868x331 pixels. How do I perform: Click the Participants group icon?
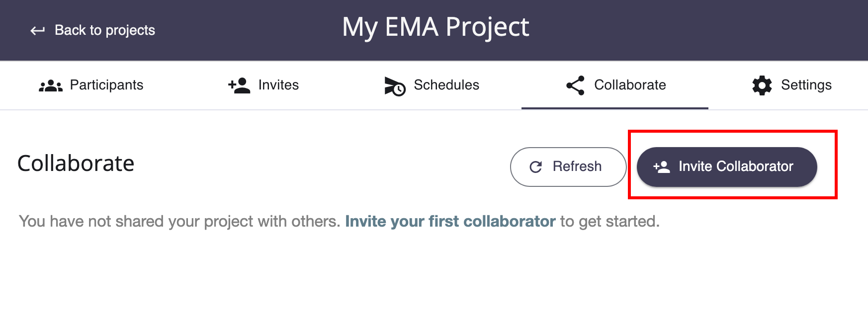point(51,85)
